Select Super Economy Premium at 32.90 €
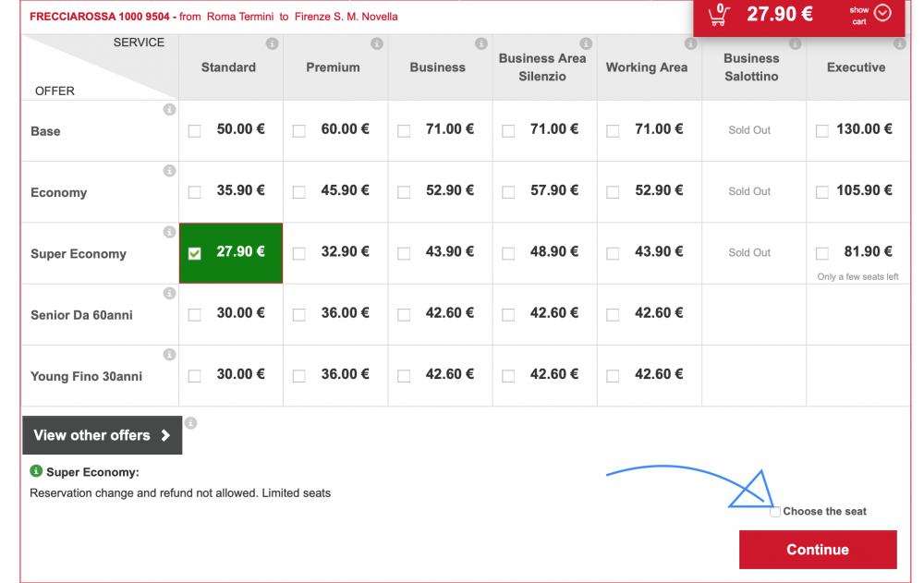This screenshot has height=583, width=924. pos(299,253)
